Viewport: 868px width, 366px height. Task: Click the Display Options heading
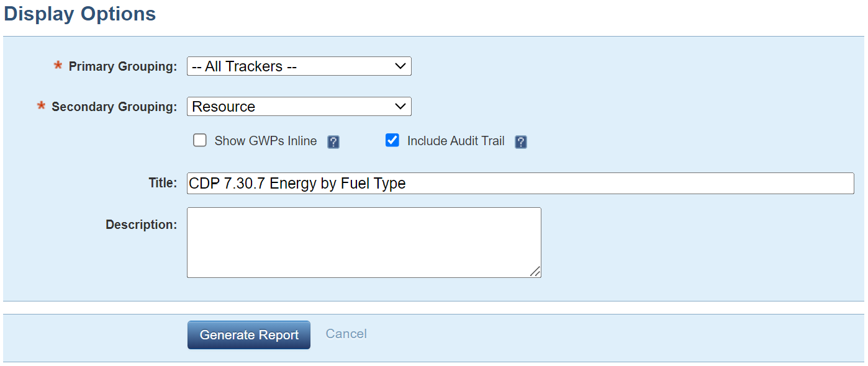click(80, 14)
